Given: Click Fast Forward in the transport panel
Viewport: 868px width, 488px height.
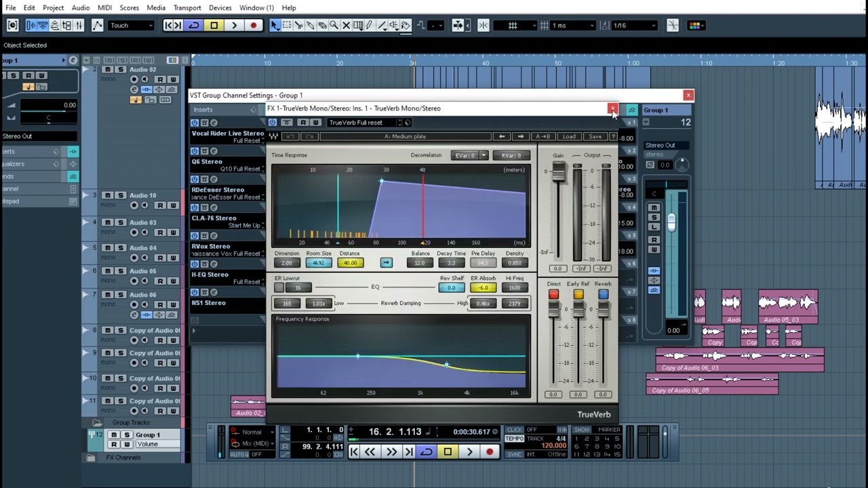Looking at the screenshot, I should point(391,451).
